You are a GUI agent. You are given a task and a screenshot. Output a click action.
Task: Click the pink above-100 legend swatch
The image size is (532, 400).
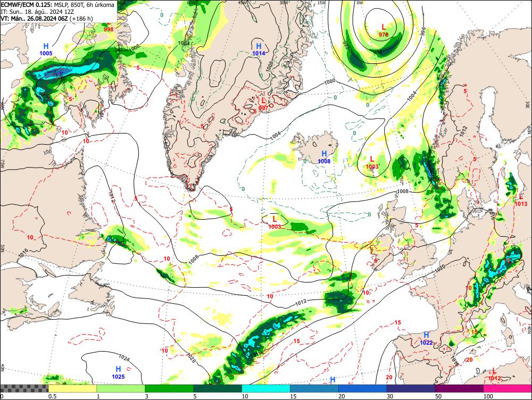tap(508, 388)
